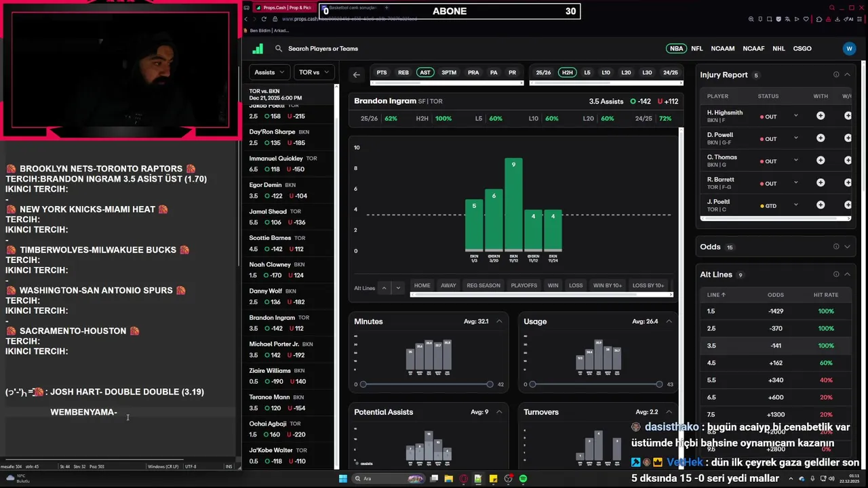Click the search magnifier icon
The width and height of the screenshot is (868, 488).
click(x=279, y=49)
